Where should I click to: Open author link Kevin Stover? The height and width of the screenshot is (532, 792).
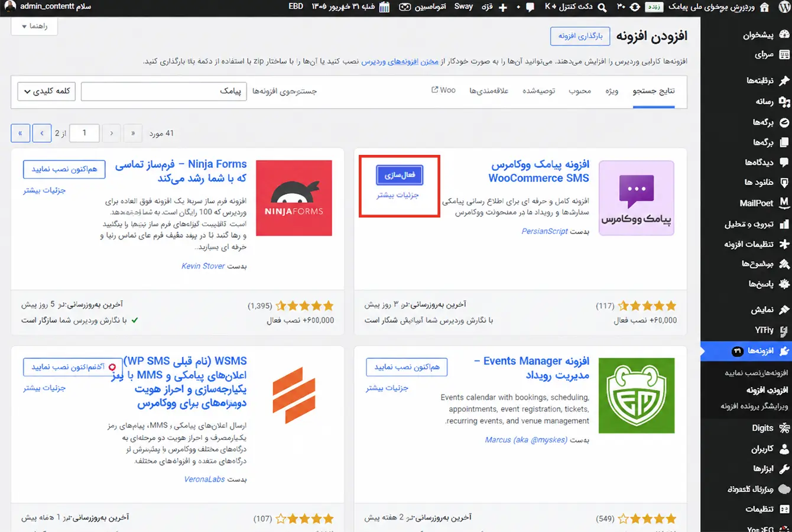pyautogui.click(x=203, y=266)
